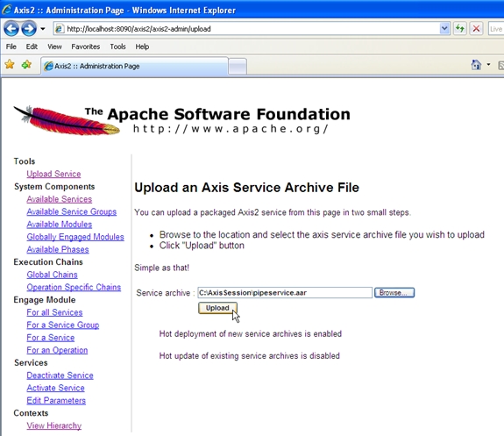
Task: Click Add to Favorites star-plus icon
Action: point(26,65)
